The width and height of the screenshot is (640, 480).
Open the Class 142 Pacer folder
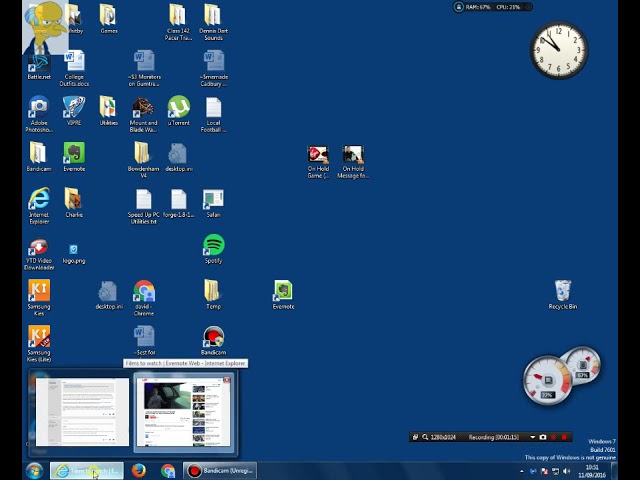[x=178, y=22]
